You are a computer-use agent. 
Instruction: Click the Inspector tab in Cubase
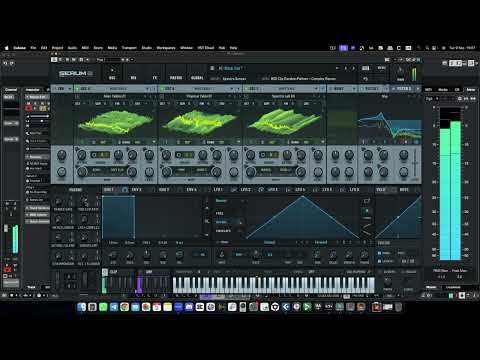tap(33, 90)
